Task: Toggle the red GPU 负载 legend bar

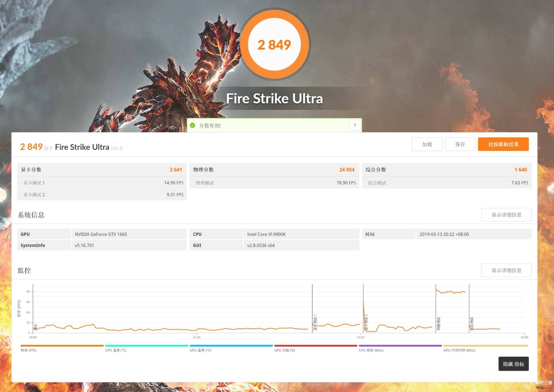Action: 315,346
